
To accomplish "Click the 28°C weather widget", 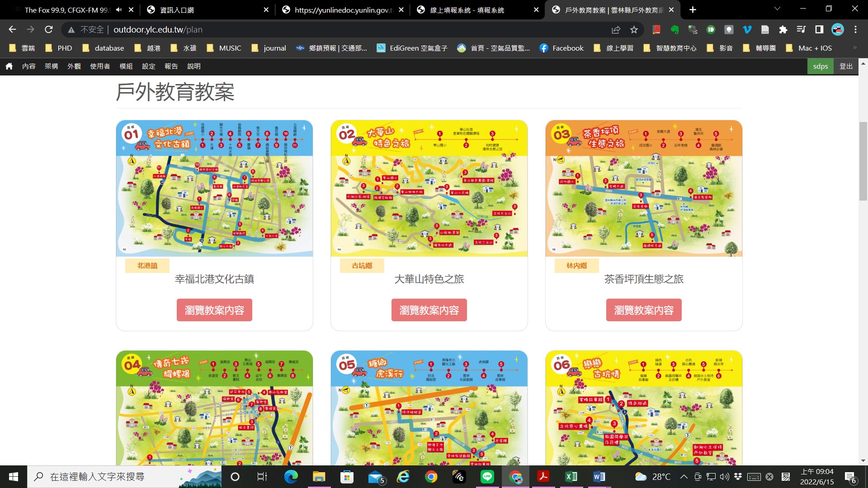I will coord(653,477).
